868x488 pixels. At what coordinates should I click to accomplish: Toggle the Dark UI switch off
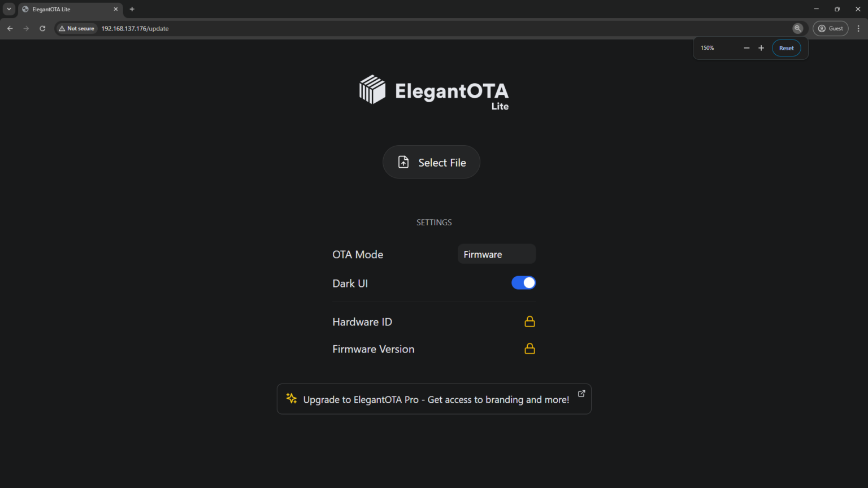[523, 283]
